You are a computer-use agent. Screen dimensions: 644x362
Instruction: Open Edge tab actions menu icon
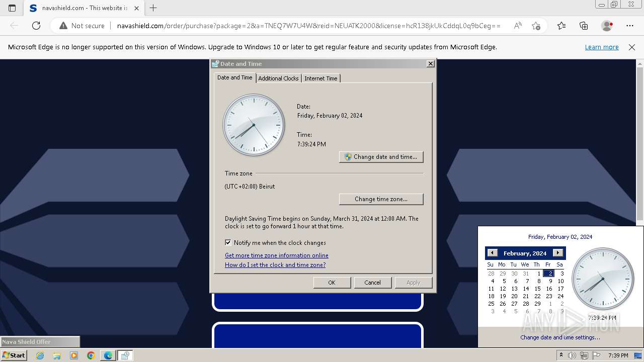pyautogui.click(x=12, y=8)
